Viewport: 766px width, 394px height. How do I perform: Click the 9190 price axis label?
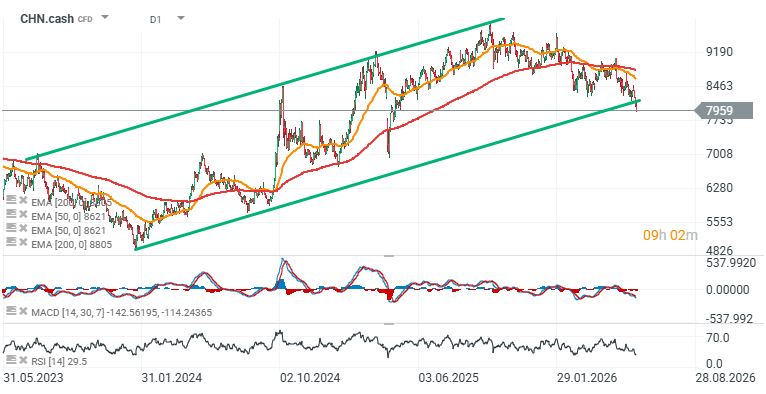(x=720, y=52)
